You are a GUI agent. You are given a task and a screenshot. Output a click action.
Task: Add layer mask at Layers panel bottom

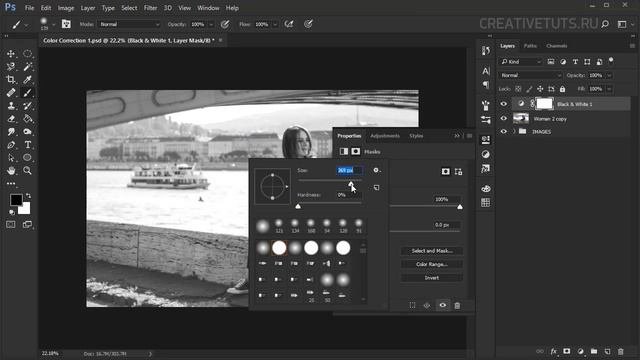click(567, 351)
